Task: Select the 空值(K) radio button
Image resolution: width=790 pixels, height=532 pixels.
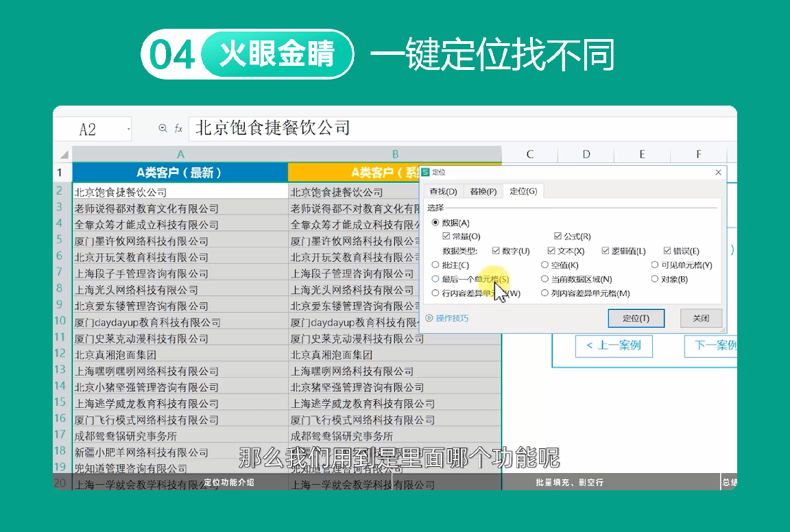Action: pyautogui.click(x=544, y=265)
